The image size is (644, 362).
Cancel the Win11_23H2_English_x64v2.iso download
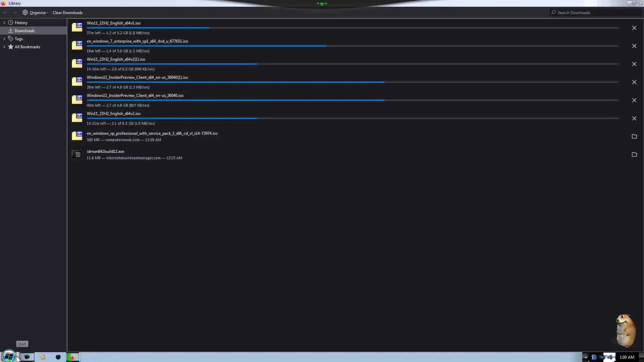tap(634, 118)
